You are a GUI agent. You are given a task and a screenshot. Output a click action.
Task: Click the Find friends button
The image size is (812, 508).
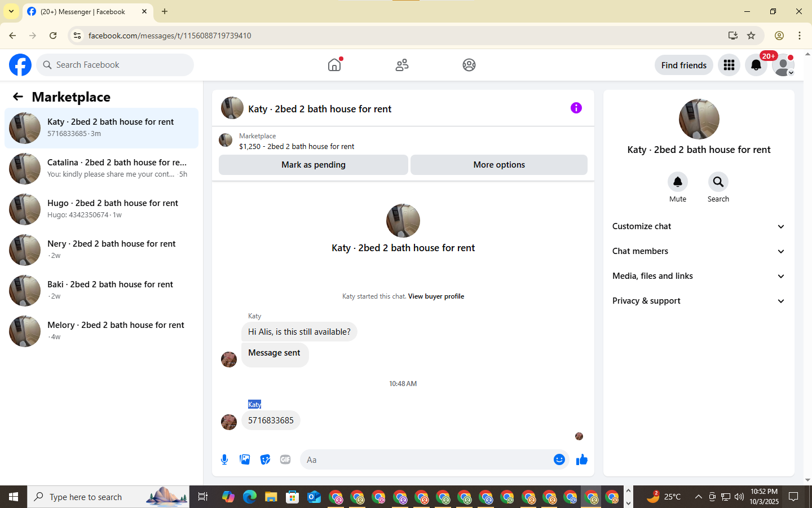point(684,65)
